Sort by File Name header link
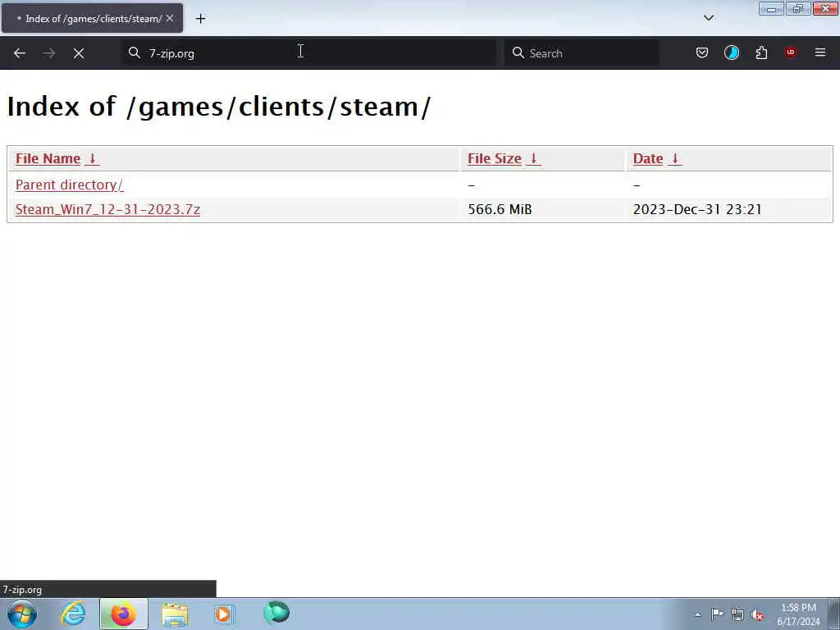This screenshot has width=840, height=630. [48, 158]
